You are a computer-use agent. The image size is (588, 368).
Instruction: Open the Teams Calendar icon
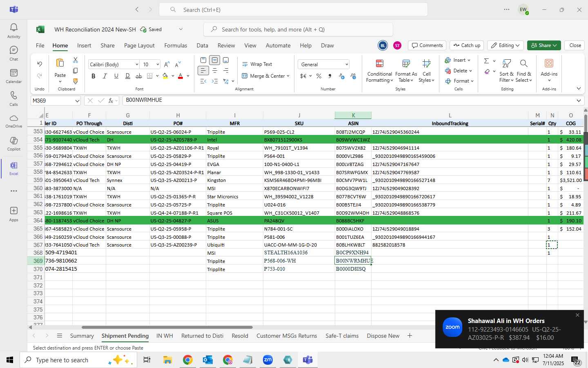click(x=13, y=76)
